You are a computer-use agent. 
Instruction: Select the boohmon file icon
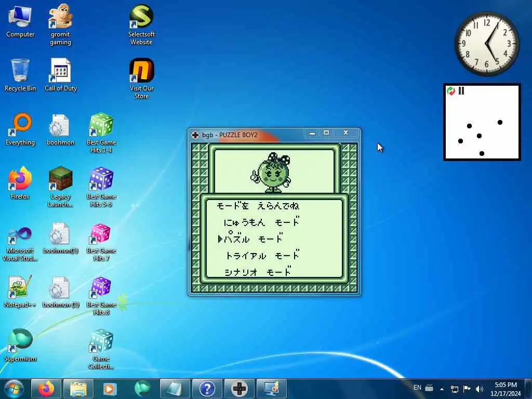(60, 129)
